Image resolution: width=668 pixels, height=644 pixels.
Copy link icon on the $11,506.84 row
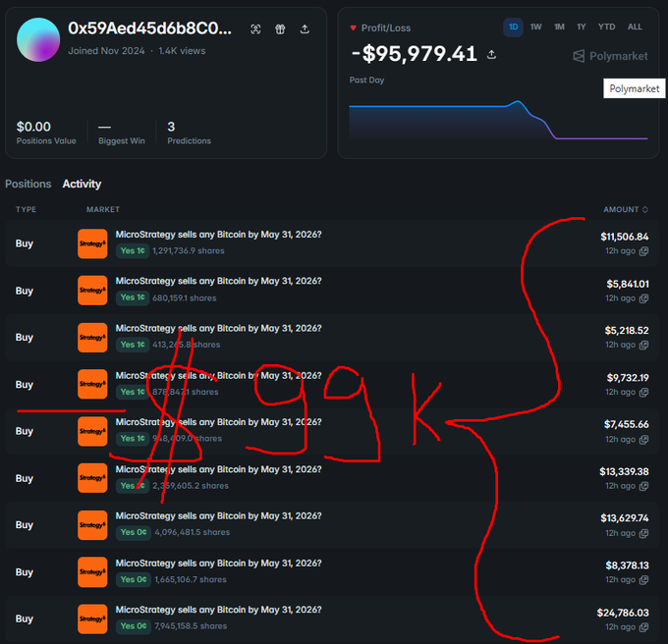(644, 250)
